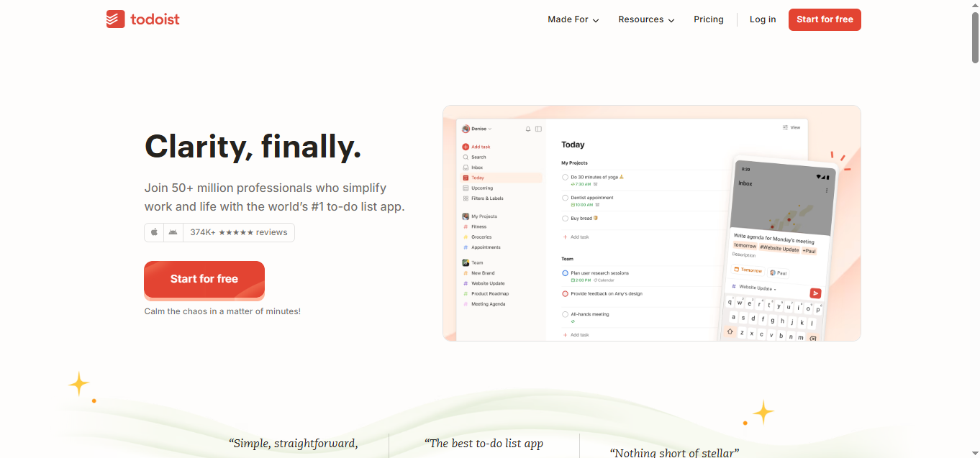Click the large Start for free hero button
The image size is (980, 458).
[x=204, y=279]
